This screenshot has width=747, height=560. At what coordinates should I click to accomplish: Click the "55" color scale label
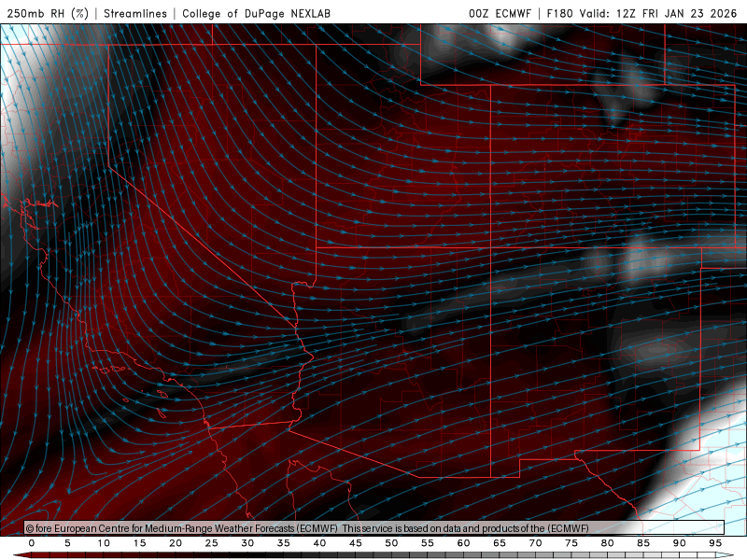pos(427,543)
